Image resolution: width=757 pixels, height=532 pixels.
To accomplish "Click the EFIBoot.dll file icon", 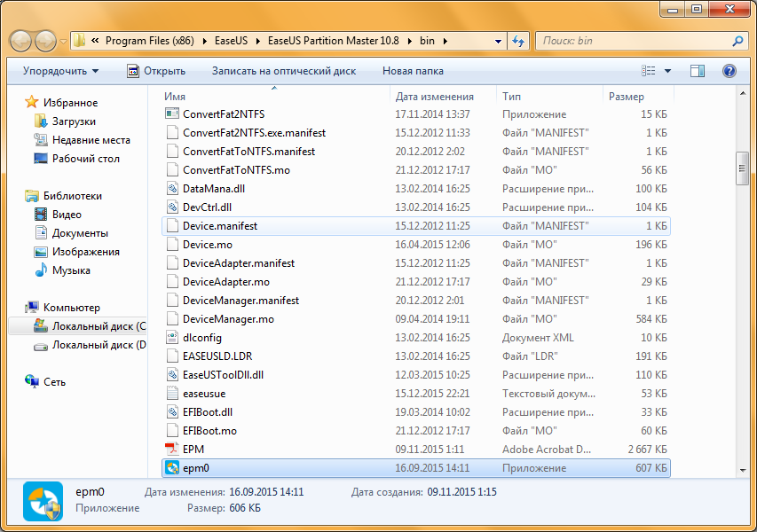I will [172, 412].
